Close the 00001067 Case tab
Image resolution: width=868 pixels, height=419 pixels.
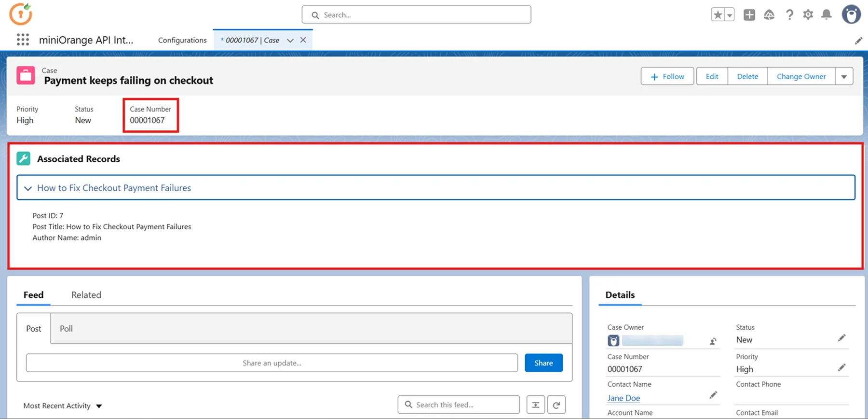(x=303, y=40)
